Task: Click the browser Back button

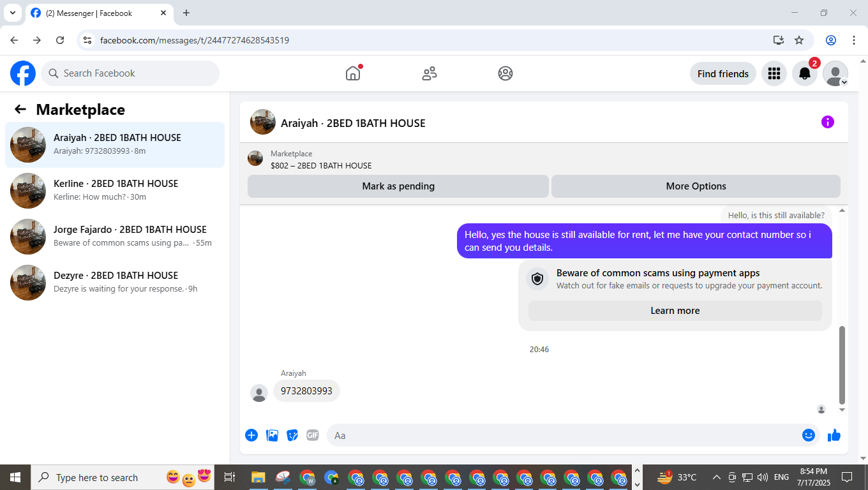Action: click(14, 40)
